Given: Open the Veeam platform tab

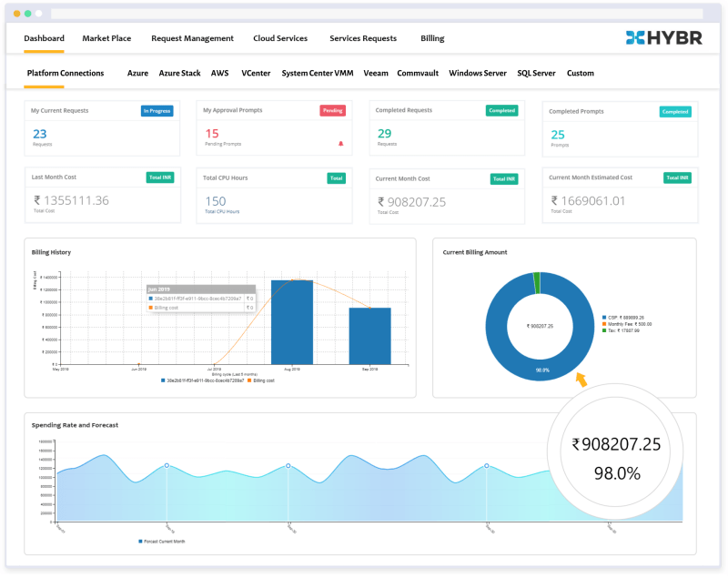Looking at the screenshot, I should 376,73.
